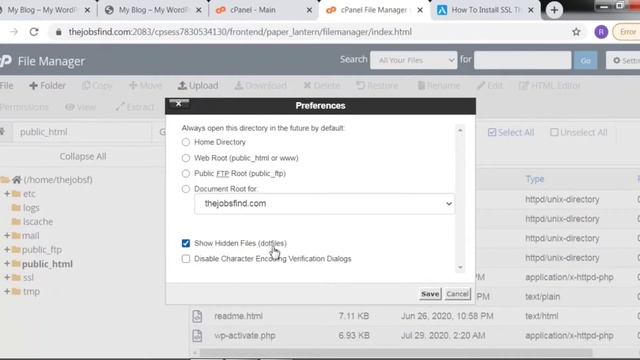Click the cPanel logo in header
The width and height of the screenshot is (640, 360).
click(x=6, y=61)
